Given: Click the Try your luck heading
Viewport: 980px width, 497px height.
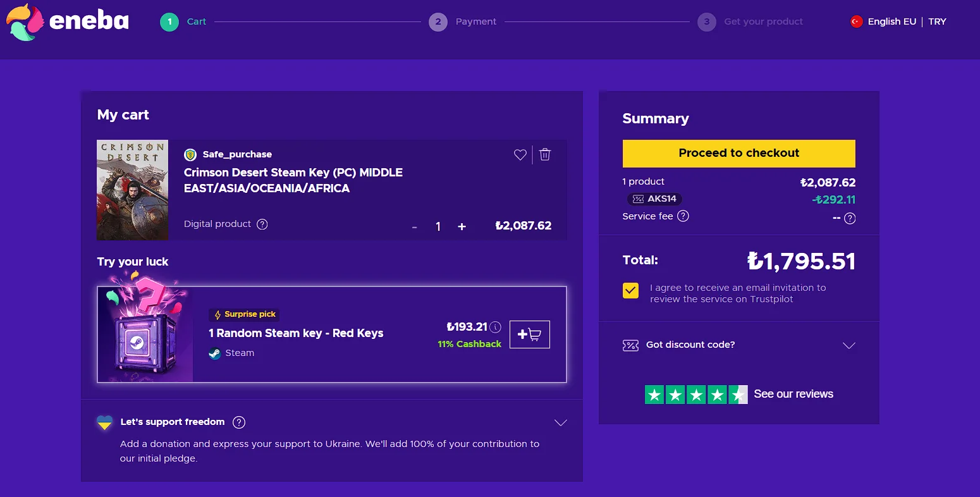Looking at the screenshot, I should tap(133, 262).
